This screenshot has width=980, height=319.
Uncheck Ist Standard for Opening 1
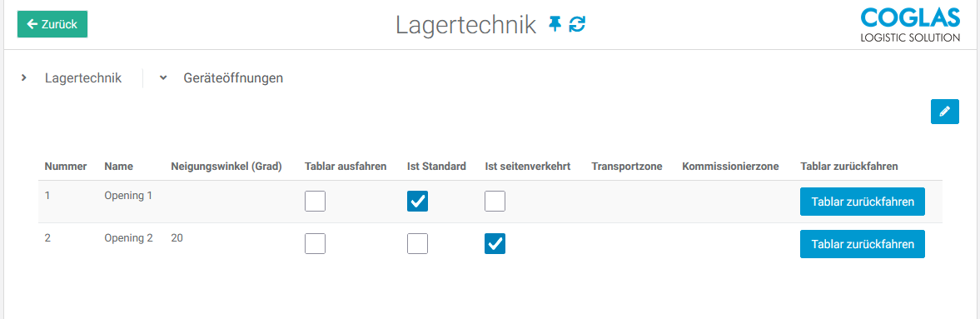point(417,202)
